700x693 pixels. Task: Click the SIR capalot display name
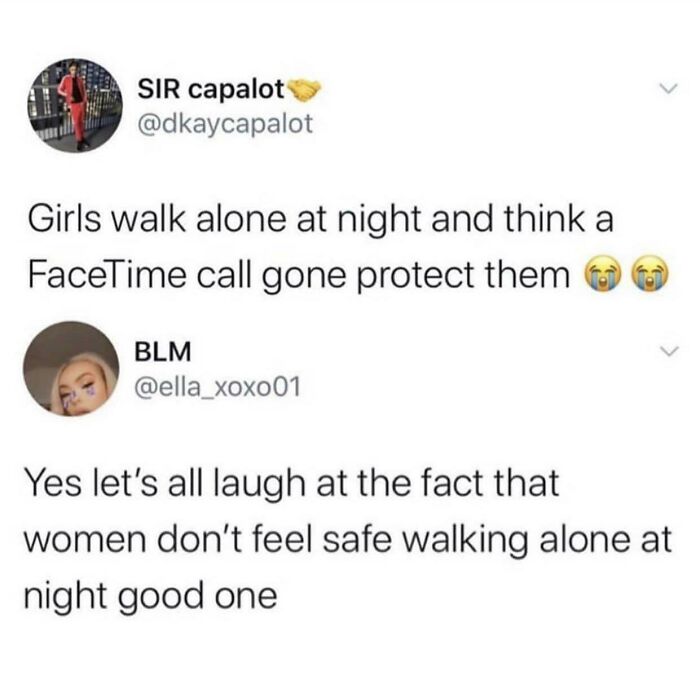pyautogui.click(x=210, y=90)
